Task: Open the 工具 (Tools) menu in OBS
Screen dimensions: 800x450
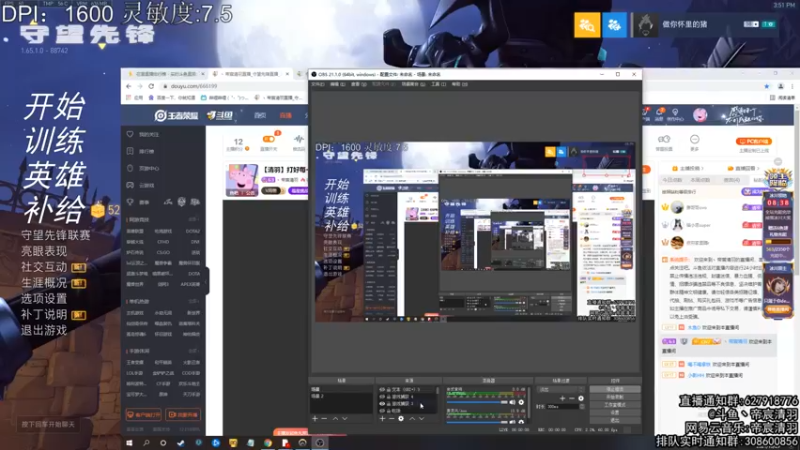Action: [438, 84]
